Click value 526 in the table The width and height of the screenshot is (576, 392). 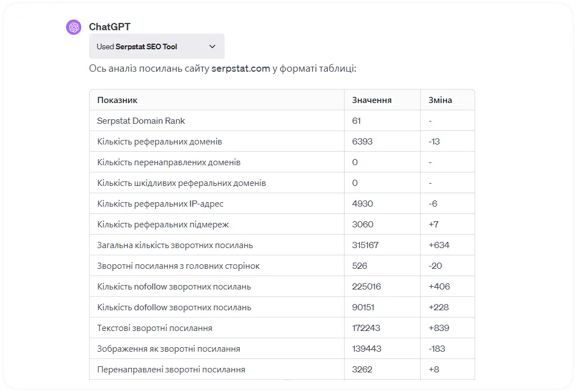click(x=360, y=266)
